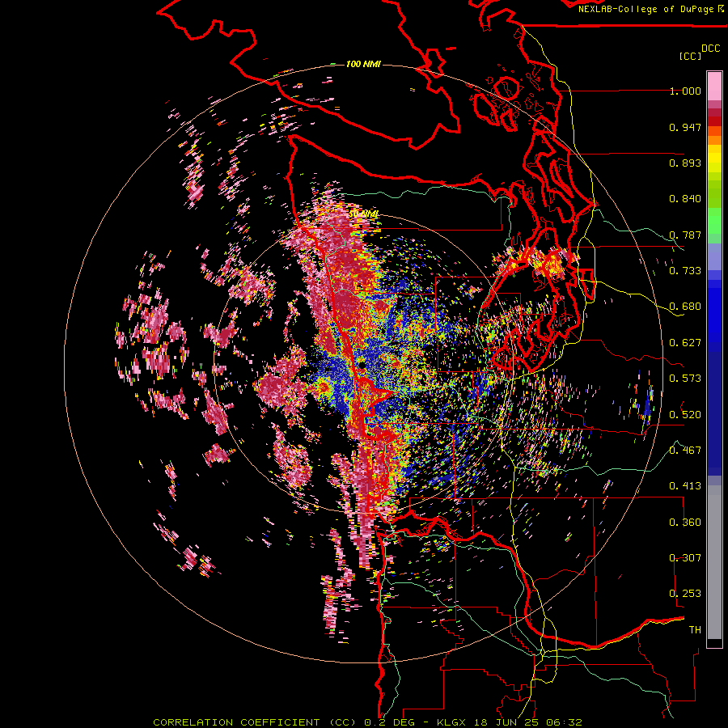Click the 0.413 scale value
Viewport: 728px width, 728px height.
[685, 486]
